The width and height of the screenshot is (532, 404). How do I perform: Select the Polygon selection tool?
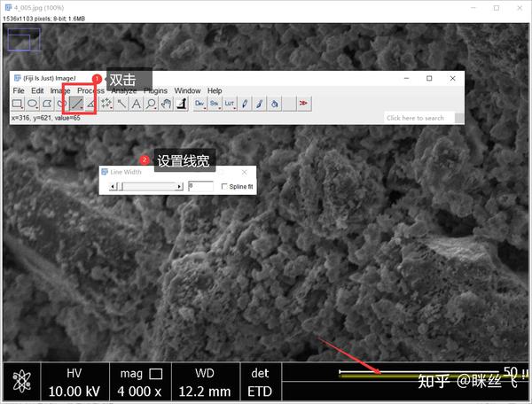[47, 104]
